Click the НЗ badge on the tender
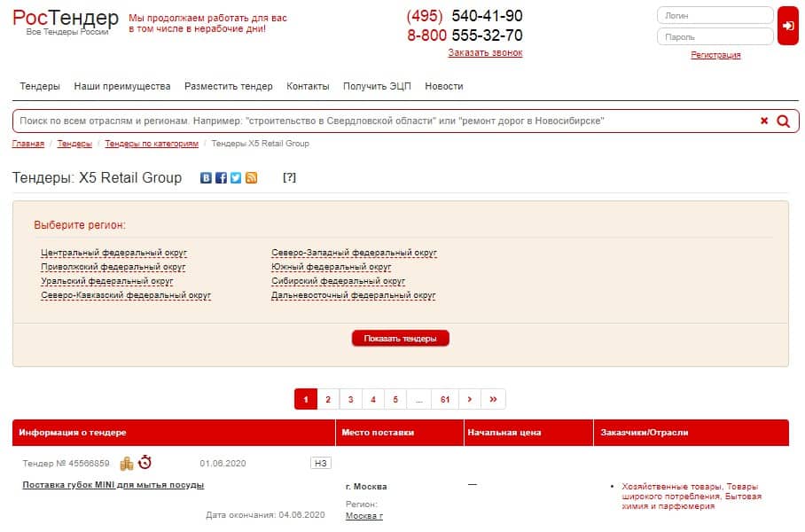This screenshot has width=805, height=532. (321, 463)
